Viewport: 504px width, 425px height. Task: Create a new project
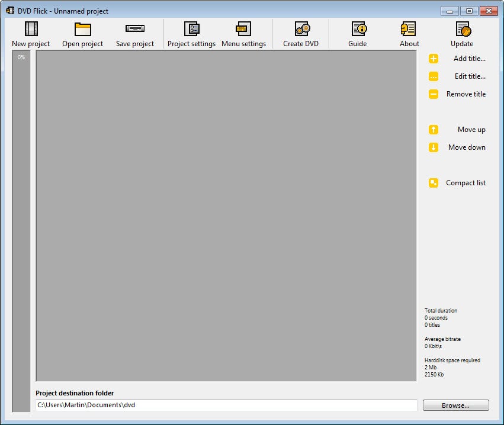coord(30,33)
